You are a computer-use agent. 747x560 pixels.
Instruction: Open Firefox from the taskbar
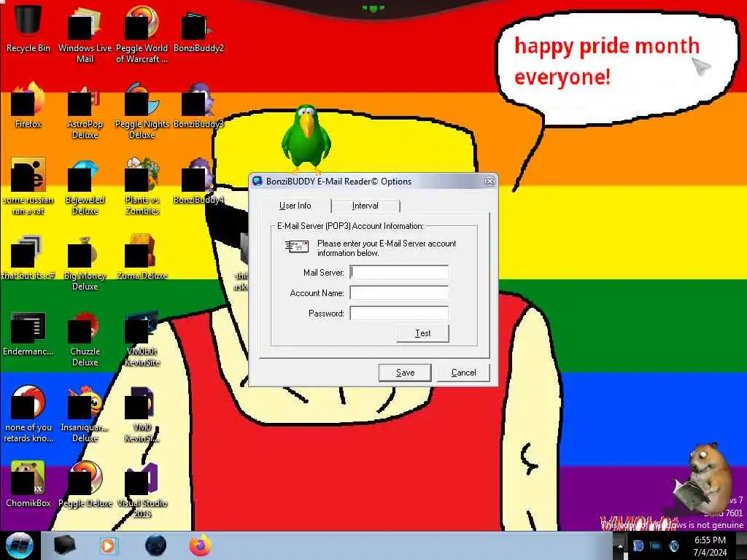click(x=201, y=545)
